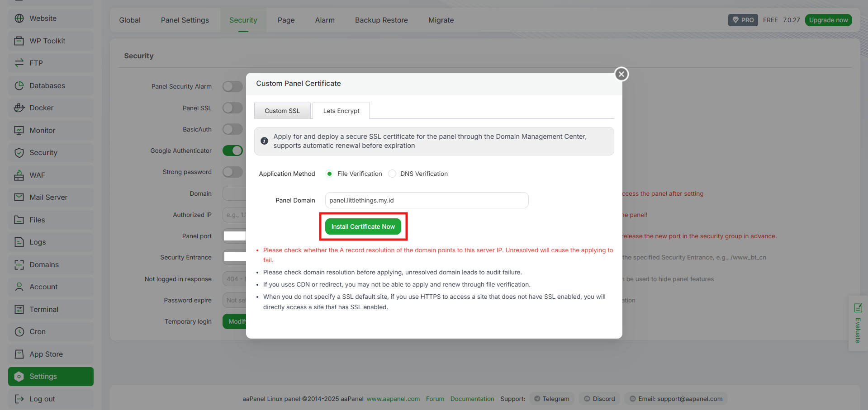
Task: Open the Global settings tab
Action: tap(130, 20)
